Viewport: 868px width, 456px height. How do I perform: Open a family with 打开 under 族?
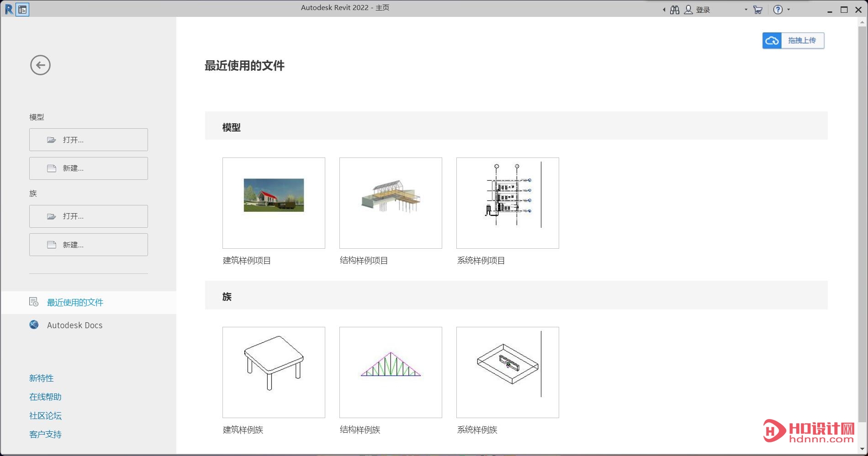coord(89,216)
